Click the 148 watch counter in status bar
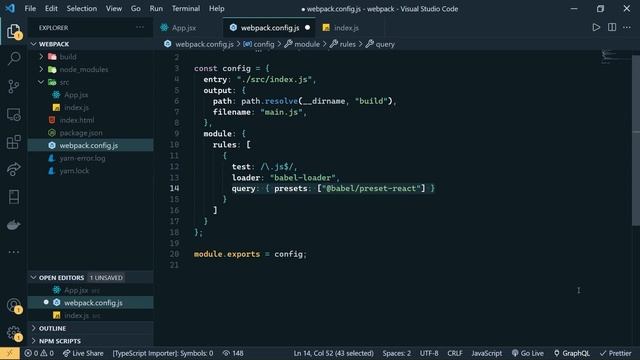Viewport: 640px width, 360px height. click(233, 353)
